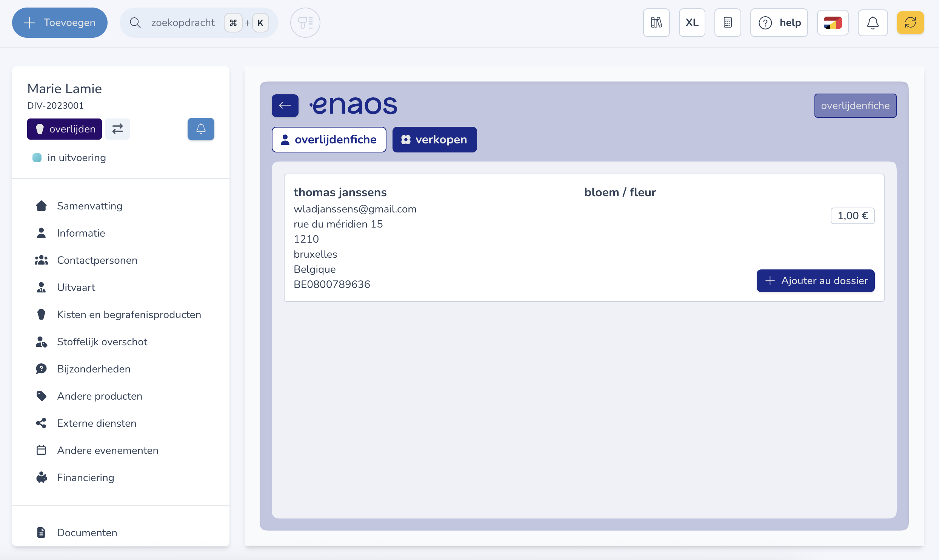Image resolution: width=939 pixels, height=560 pixels.
Task: Click the swap arrows dossier type toggle
Action: click(117, 129)
